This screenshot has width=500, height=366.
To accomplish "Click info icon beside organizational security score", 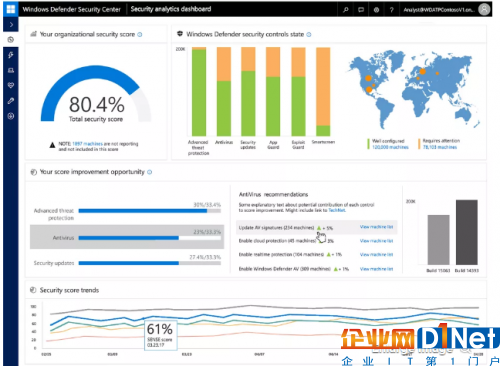I will (140, 34).
